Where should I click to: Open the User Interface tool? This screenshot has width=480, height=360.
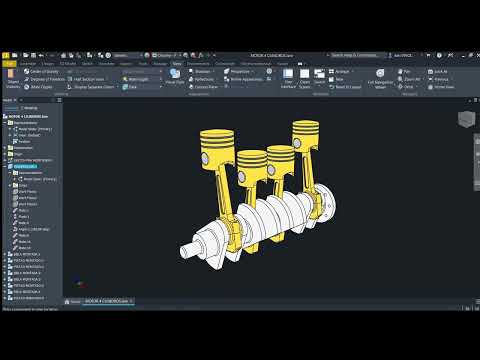click(x=288, y=79)
